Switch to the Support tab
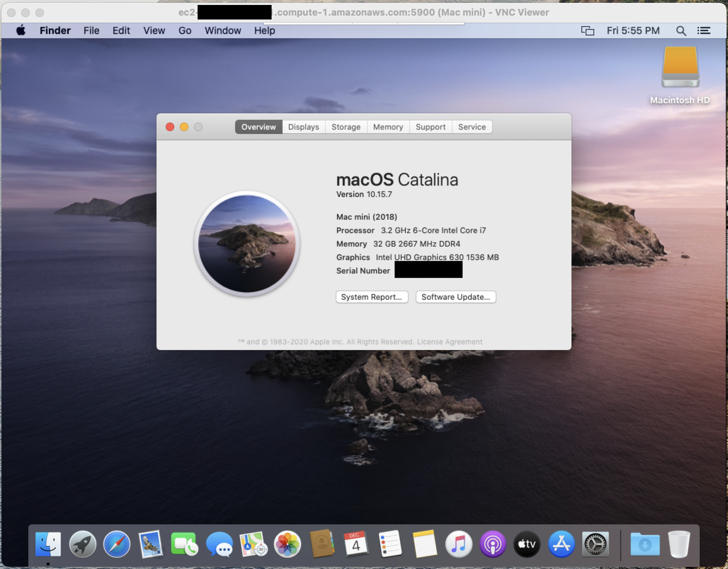The height and width of the screenshot is (569, 728). pos(431,127)
